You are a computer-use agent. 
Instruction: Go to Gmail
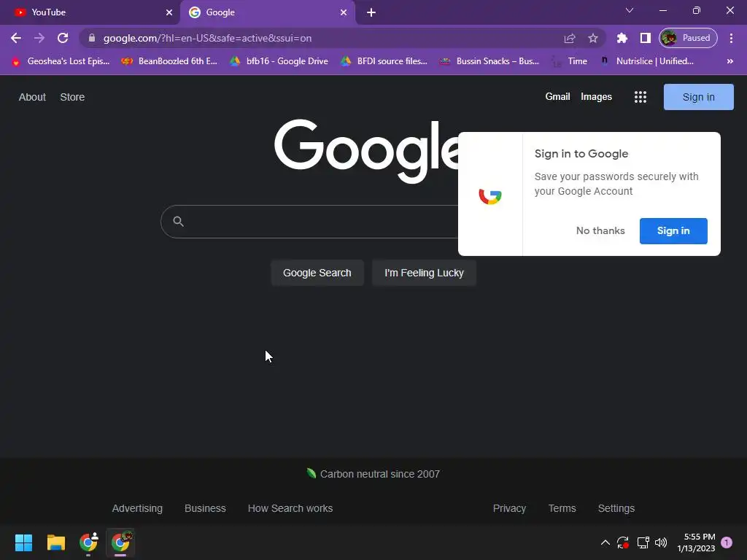(557, 97)
